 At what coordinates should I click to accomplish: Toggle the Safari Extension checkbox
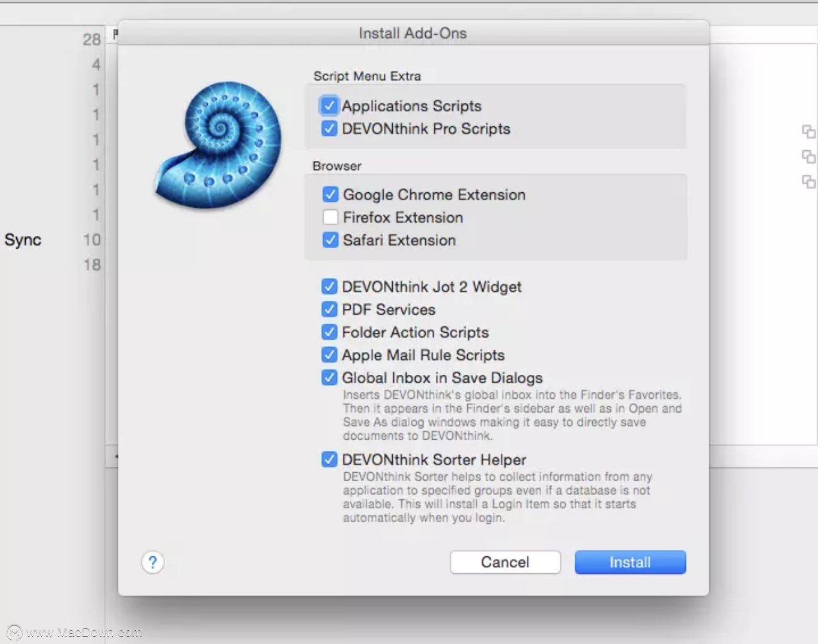pos(330,240)
